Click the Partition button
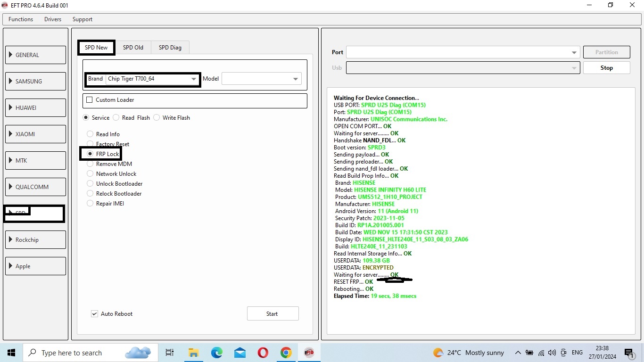The height and width of the screenshot is (362, 644). coord(606,52)
